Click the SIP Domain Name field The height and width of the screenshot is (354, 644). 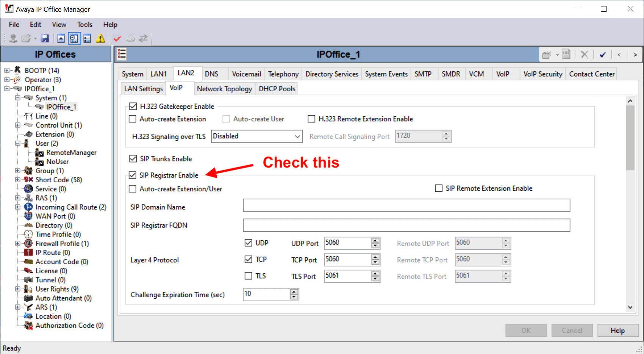click(406, 205)
